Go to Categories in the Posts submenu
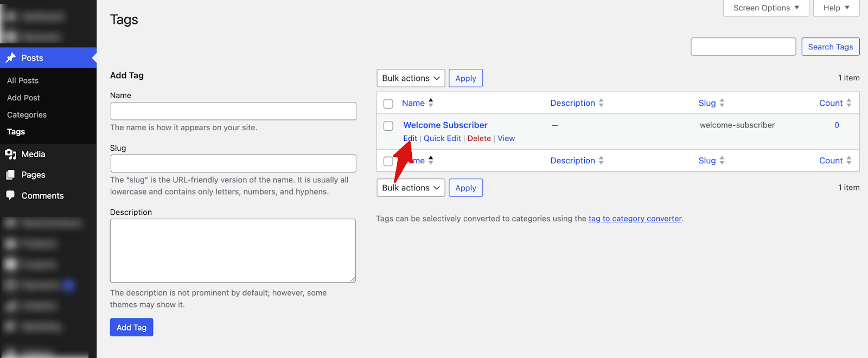The image size is (868, 358). coord(27,115)
